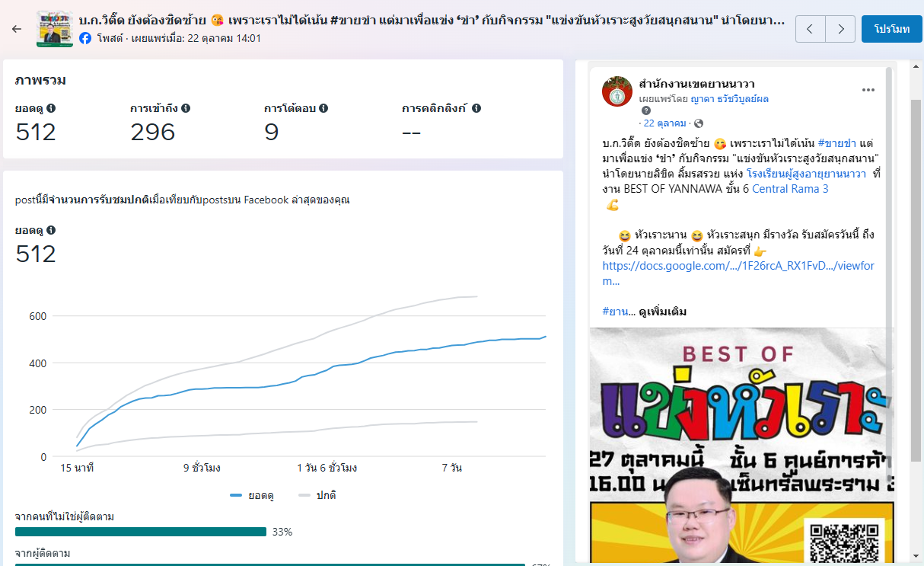Click info icon beside การโต้ตอบ
Screen dimensions: 924x566
323,108
